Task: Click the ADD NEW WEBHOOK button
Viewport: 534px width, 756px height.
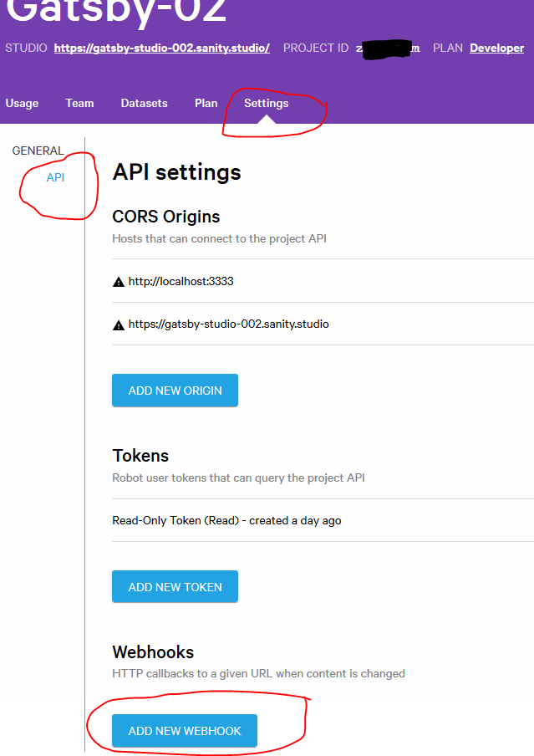Action: pos(185,731)
